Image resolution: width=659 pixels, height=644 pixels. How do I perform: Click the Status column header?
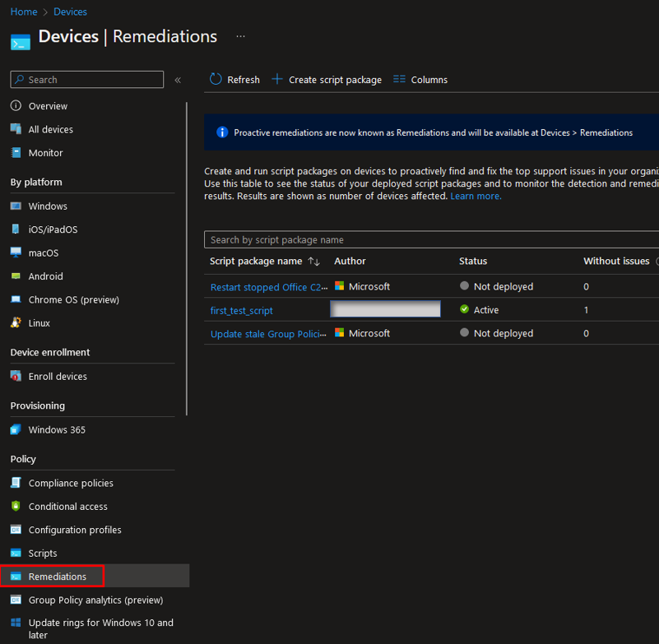tap(473, 261)
